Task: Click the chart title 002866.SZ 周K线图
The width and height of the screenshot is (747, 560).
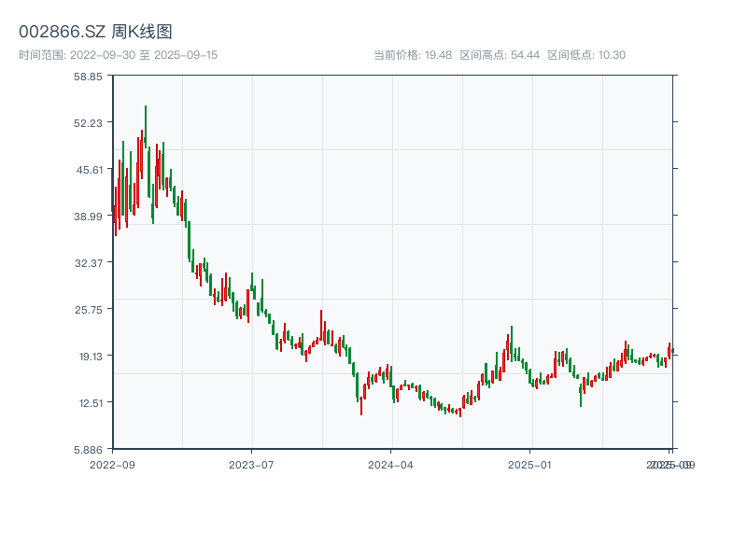Action: point(95,32)
